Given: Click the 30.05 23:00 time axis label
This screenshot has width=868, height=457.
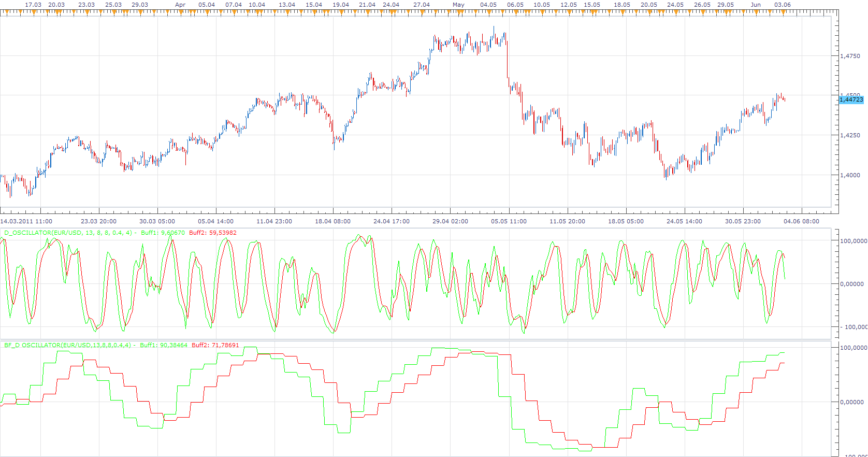Looking at the screenshot, I should click(x=743, y=221).
